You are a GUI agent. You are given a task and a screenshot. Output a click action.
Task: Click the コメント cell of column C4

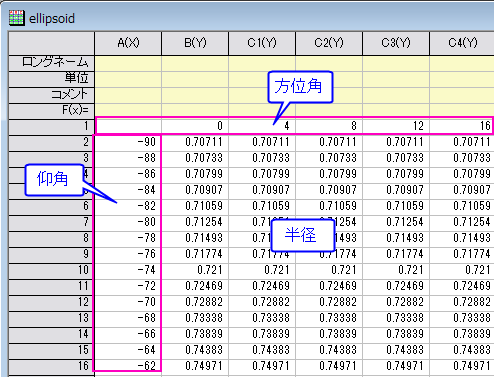pyautogui.click(x=462, y=95)
